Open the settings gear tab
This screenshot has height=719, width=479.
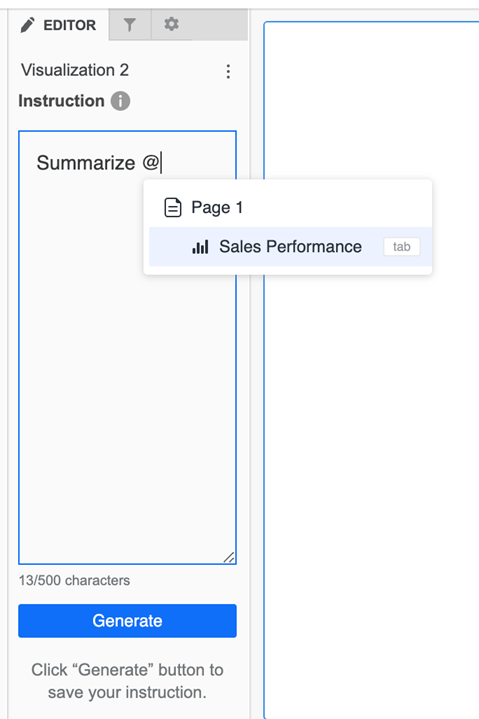click(x=171, y=24)
